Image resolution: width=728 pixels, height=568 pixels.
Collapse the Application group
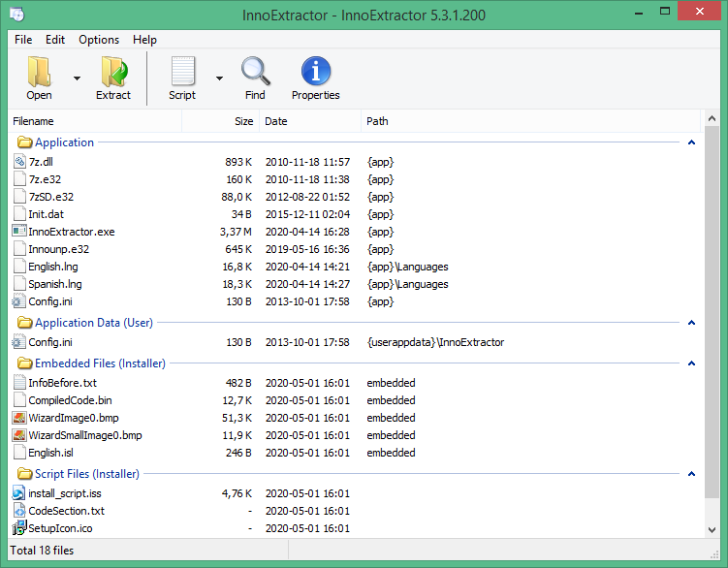691,142
